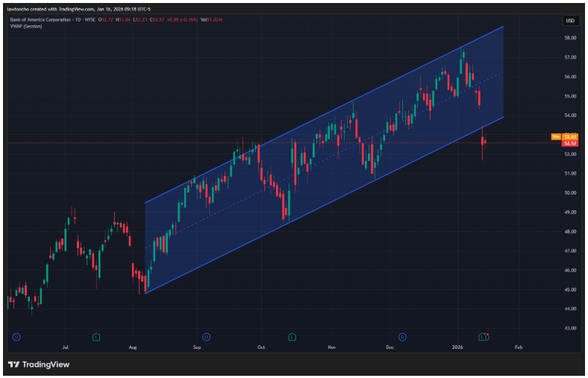Click the orange Pre 52.61 price label
The height and width of the screenshot is (378, 588).
(564, 136)
